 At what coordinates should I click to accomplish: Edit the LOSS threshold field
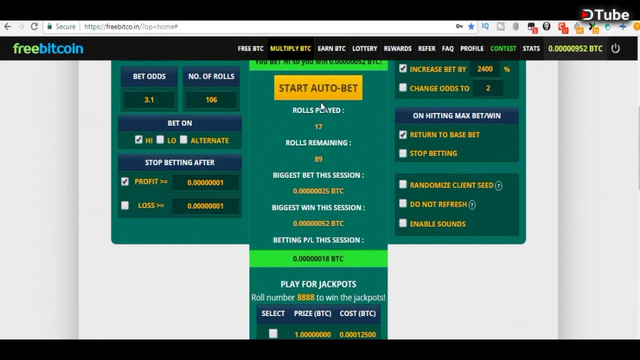point(205,206)
